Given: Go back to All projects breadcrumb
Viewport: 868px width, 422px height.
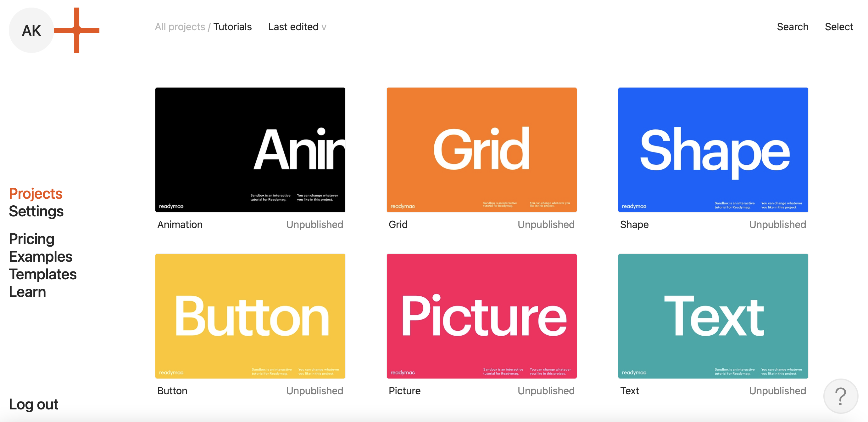Looking at the screenshot, I should (x=180, y=27).
